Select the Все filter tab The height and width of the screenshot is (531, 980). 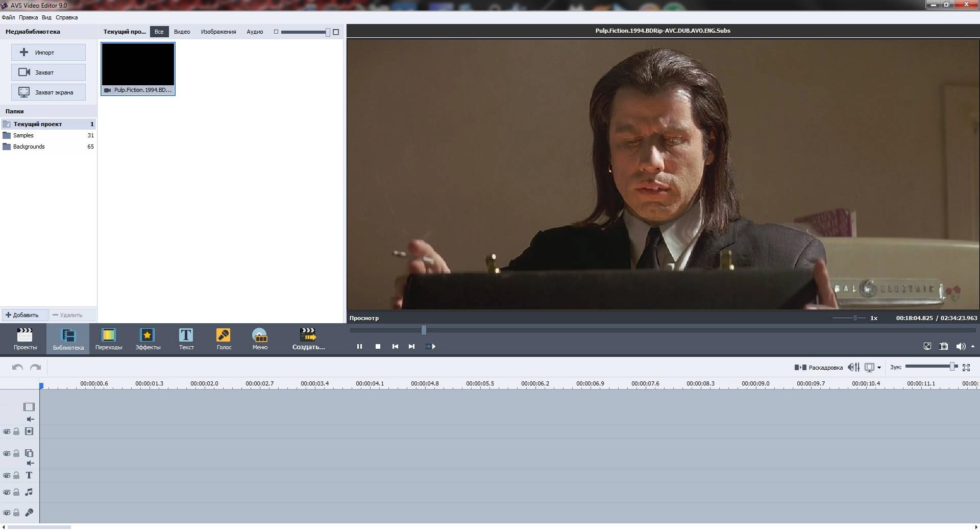pyautogui.click(x=159, y=32)
